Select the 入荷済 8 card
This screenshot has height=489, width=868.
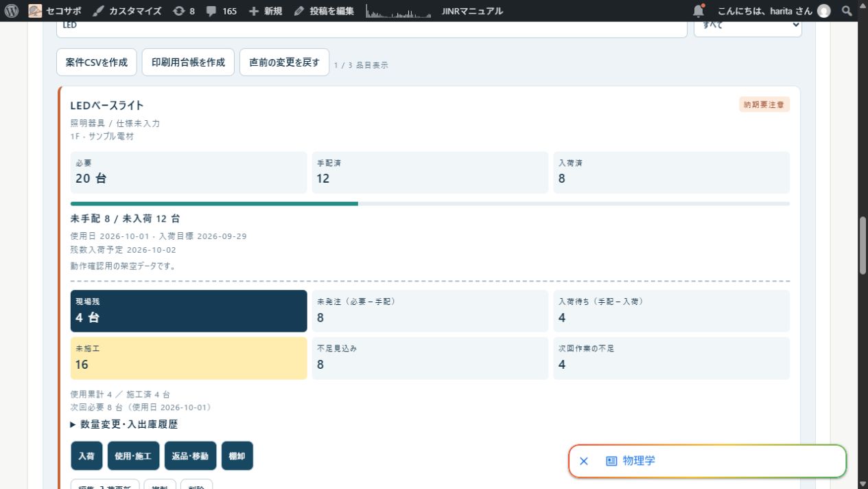(672, 172)
